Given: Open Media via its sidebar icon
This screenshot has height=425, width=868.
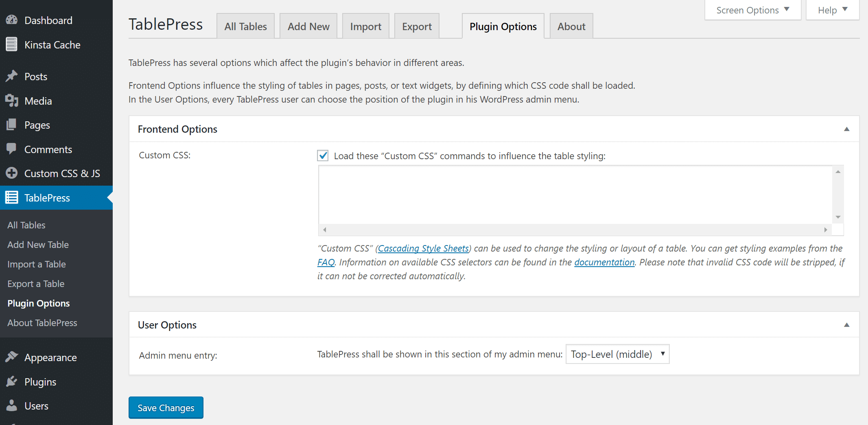Looking at the screenshot, I should [12, 101].
